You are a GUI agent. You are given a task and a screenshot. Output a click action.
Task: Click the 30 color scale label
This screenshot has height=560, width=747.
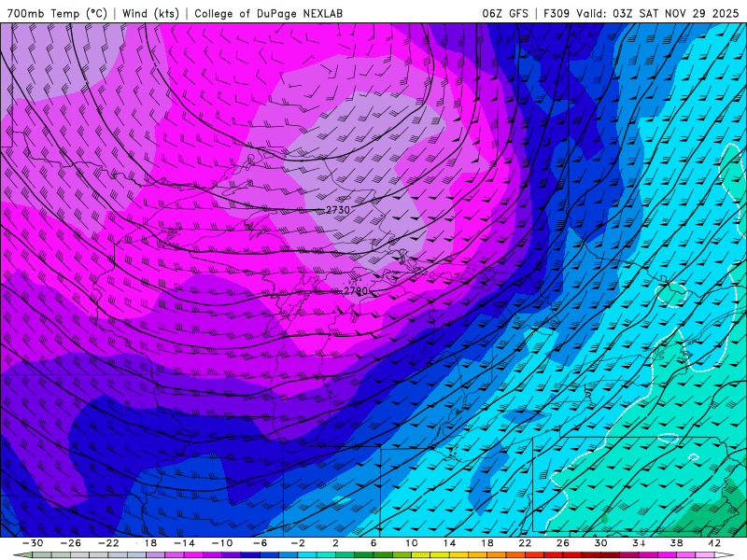tap(600, 543)
